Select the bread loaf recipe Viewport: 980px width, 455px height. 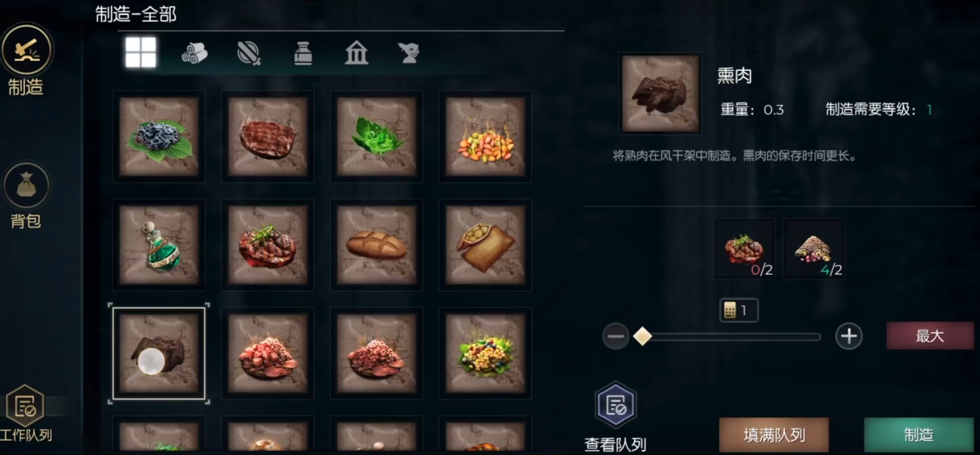376,245
